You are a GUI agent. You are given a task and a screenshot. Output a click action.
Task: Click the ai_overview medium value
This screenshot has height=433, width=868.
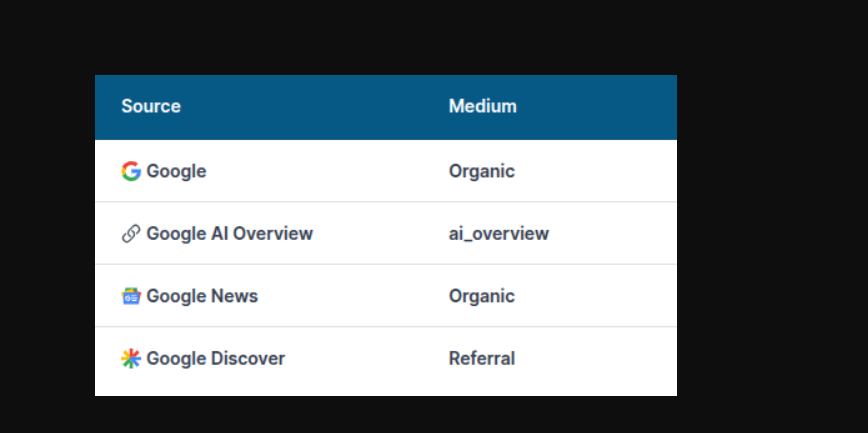point(498,234)
